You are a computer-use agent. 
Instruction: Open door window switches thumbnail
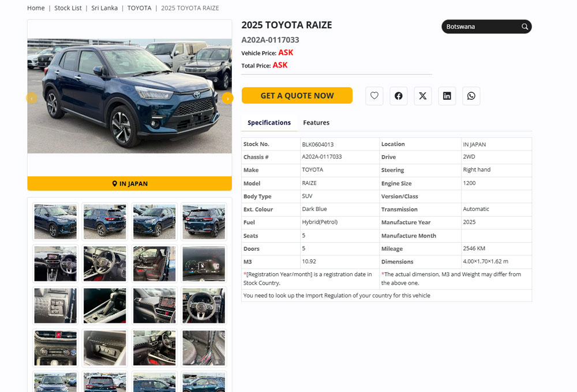click(55, 306)
